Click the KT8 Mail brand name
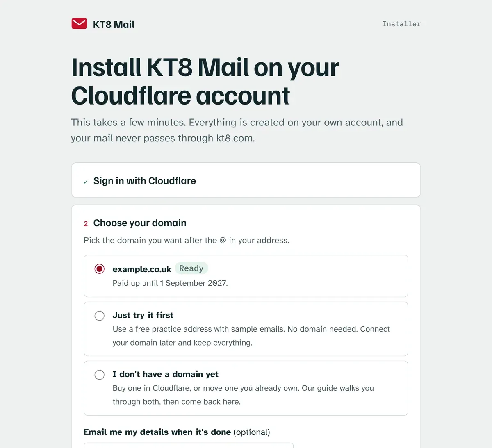492x448 pixels. pos(114,25)
